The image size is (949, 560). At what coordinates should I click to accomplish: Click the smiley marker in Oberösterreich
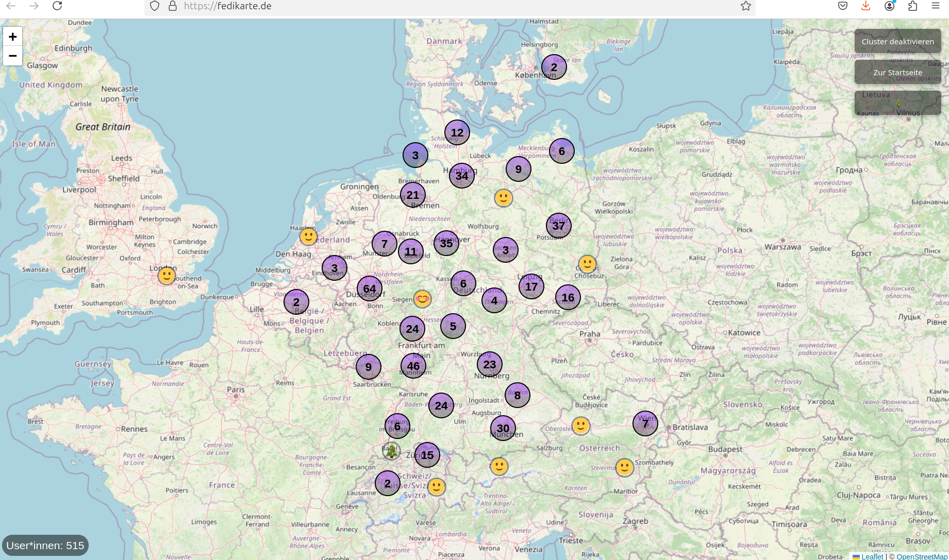pyautogui.click(x=581, y=426)
